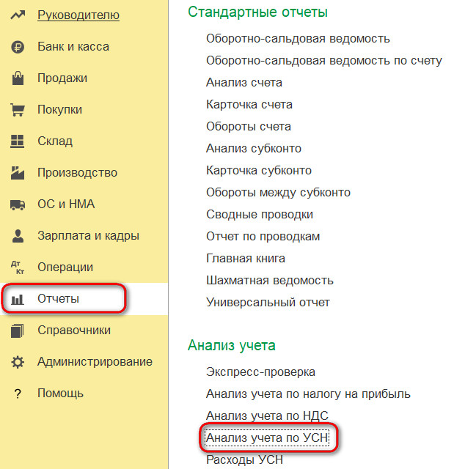Switch to the Производство section
Viewport: 476px width, 469px height.
coord(78,173)
